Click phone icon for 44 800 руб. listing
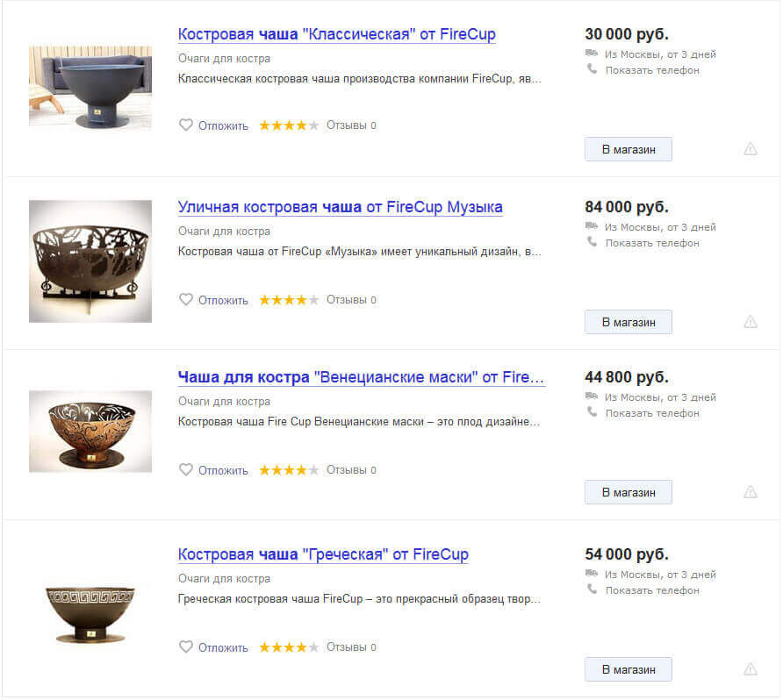Image resolution: width=783 pixels, height=700 pixels. pos(592,412)
